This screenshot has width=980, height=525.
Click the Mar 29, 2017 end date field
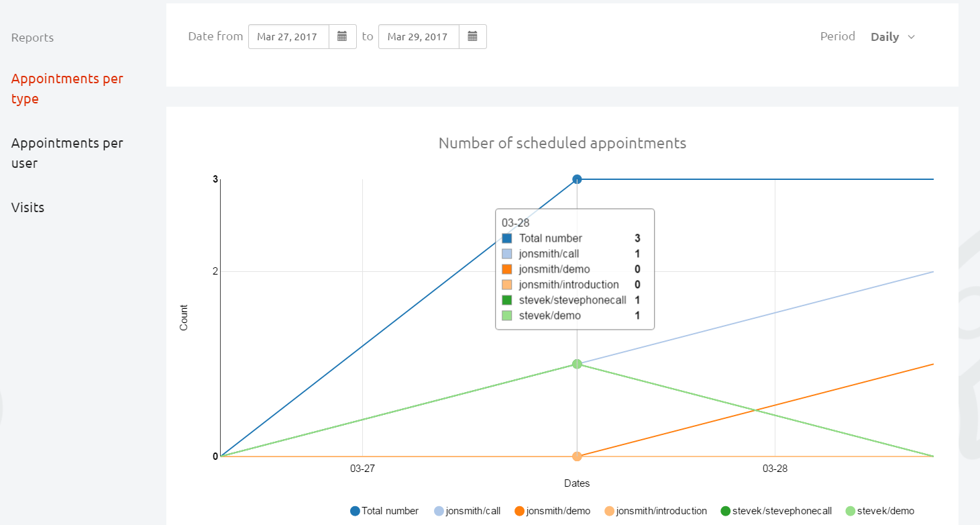tap(419, 37)
